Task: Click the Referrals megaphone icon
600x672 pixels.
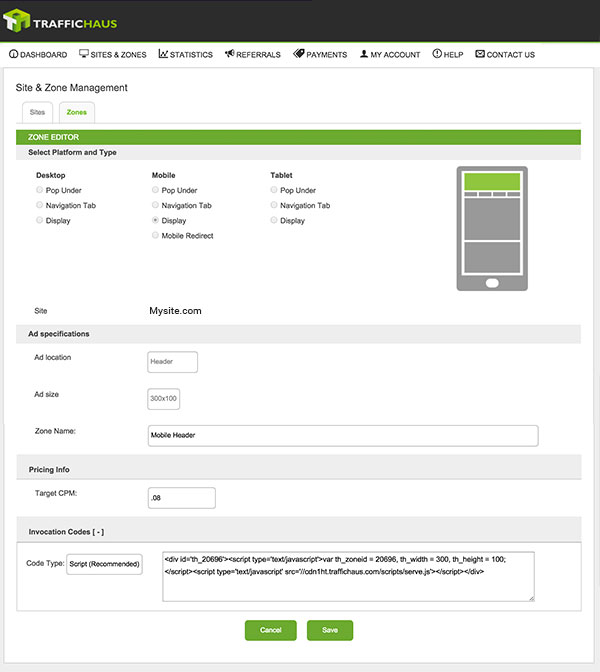Action: [230, 54]
